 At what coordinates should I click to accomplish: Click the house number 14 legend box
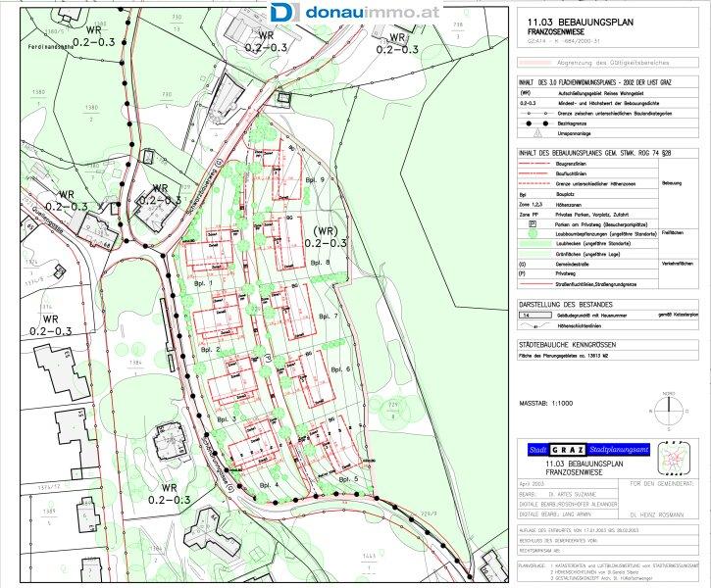(x=531, y=316)
